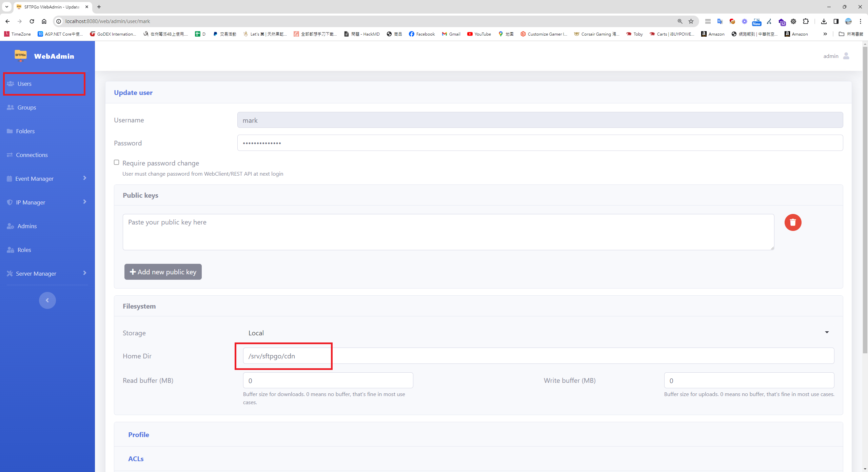Click Add new public key button
This screenshot has width=868, height=472.
pyautogui.click(x=163, y=272)
